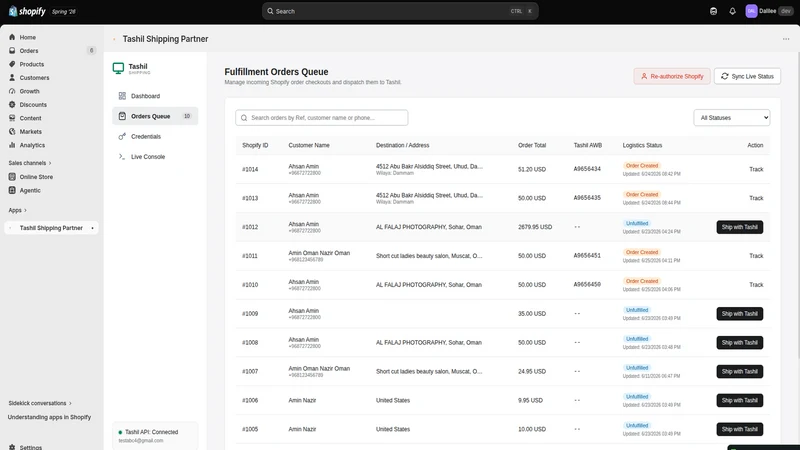The width and height of the screenshot is (800, 450).
Task: Expand Sales channels section
Action: [x=30, y=163]
